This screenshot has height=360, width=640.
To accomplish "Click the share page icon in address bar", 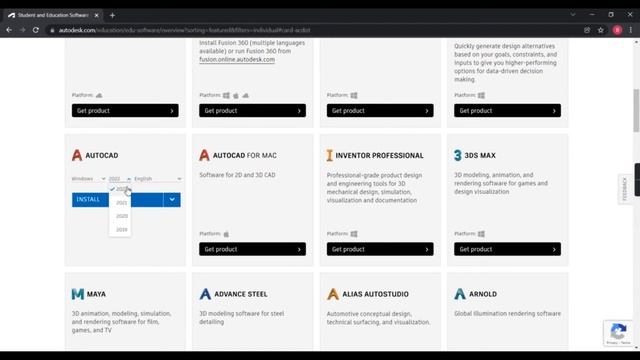I will [587, 30].
